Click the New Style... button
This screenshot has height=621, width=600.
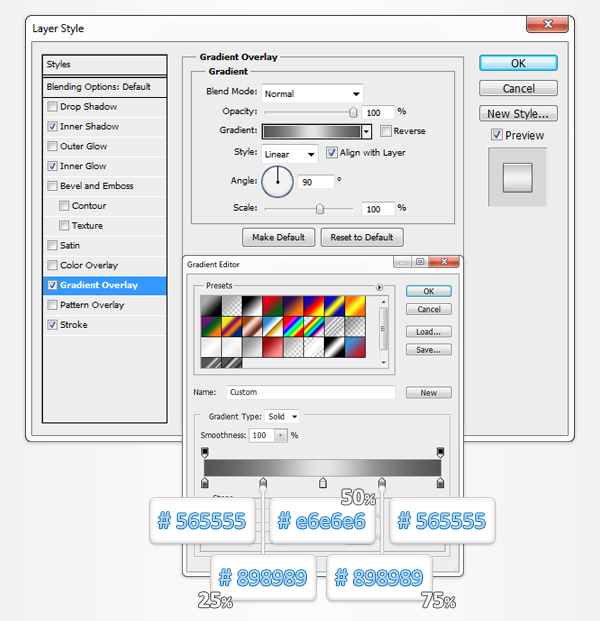(518, 114)
